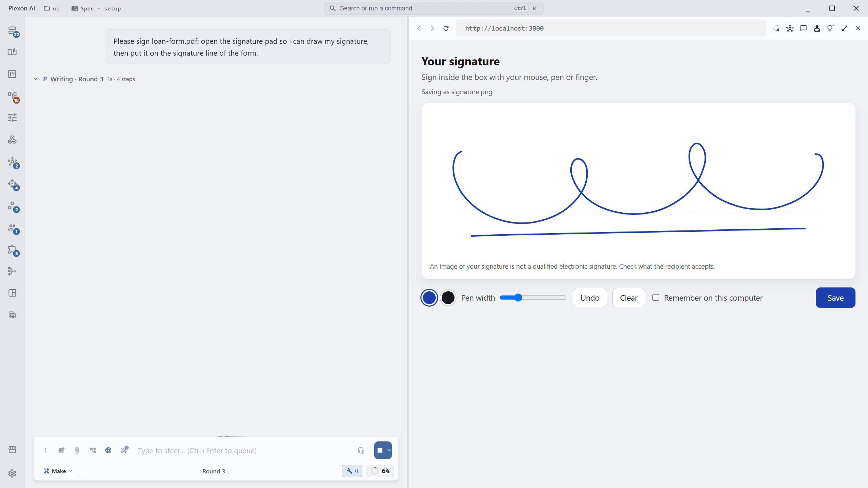Image resolution: width=868 pixels, height=488 pixels.
Task: Attach a file with the paperclip icon
Action: coord(77,450)
